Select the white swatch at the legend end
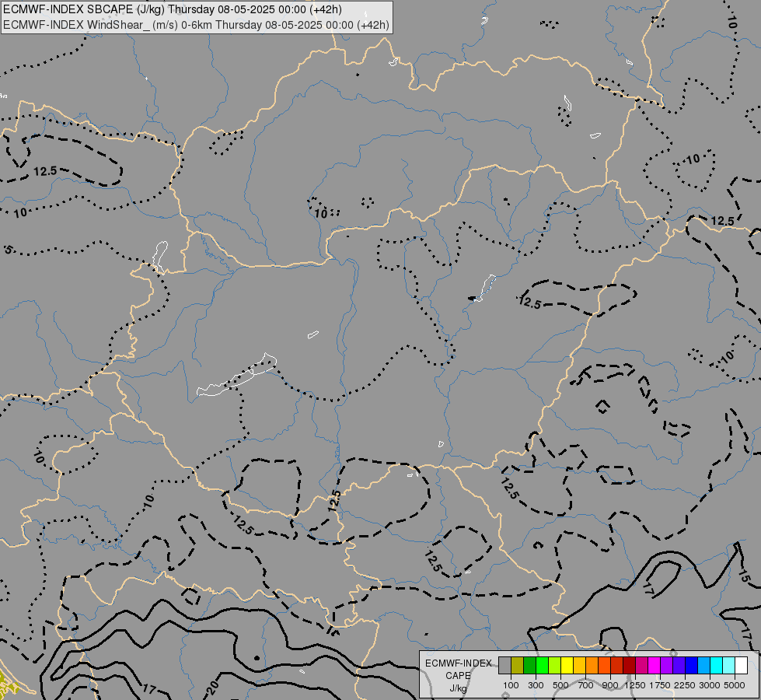This screenshot has height=700, width=761. pos(741,665)
